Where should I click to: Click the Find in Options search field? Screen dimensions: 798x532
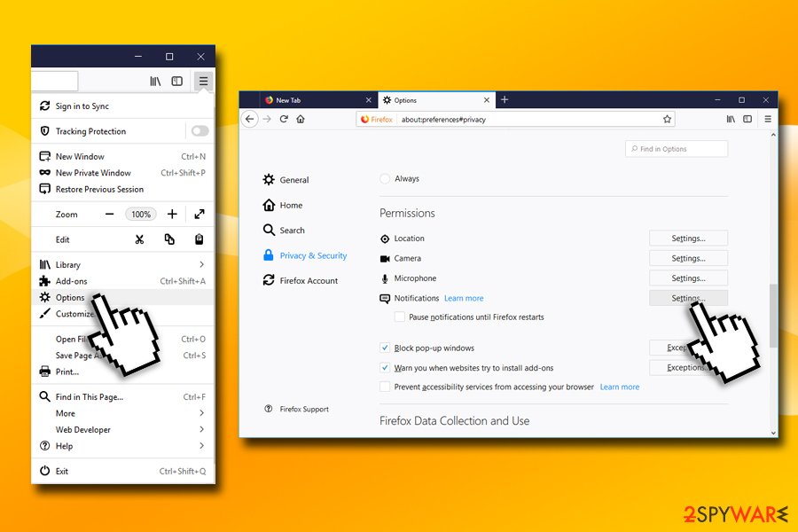tap(677, 149)
